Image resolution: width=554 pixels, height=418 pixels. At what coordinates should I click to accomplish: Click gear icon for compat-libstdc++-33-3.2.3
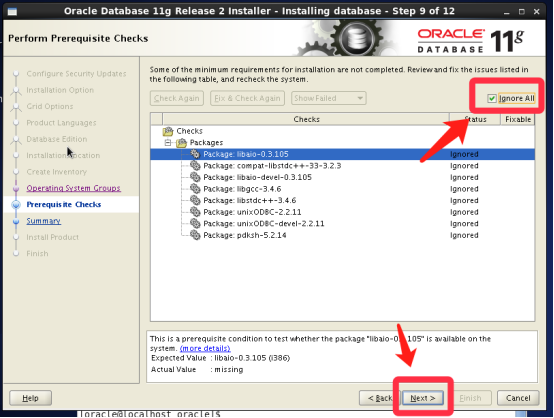click(195, 166)
